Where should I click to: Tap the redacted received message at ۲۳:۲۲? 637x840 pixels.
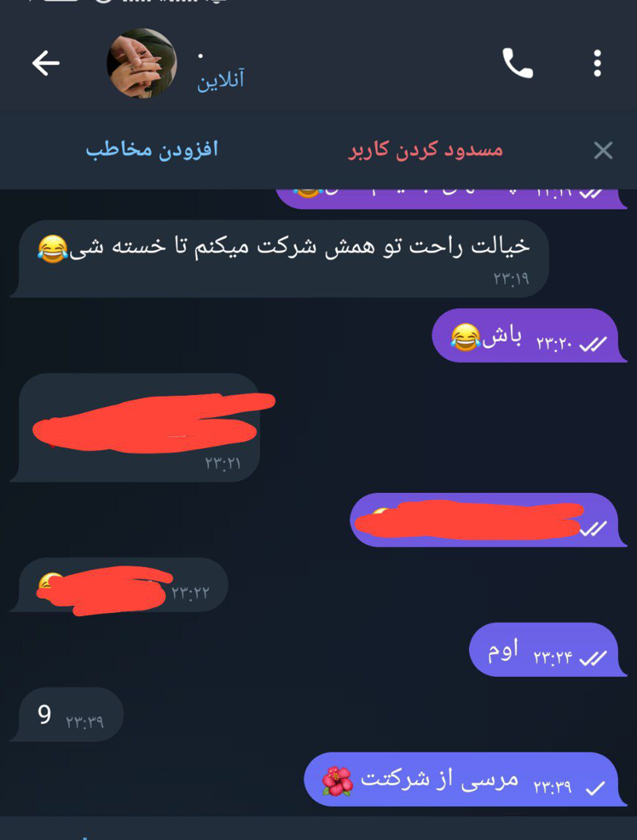[x=119, y=585]
